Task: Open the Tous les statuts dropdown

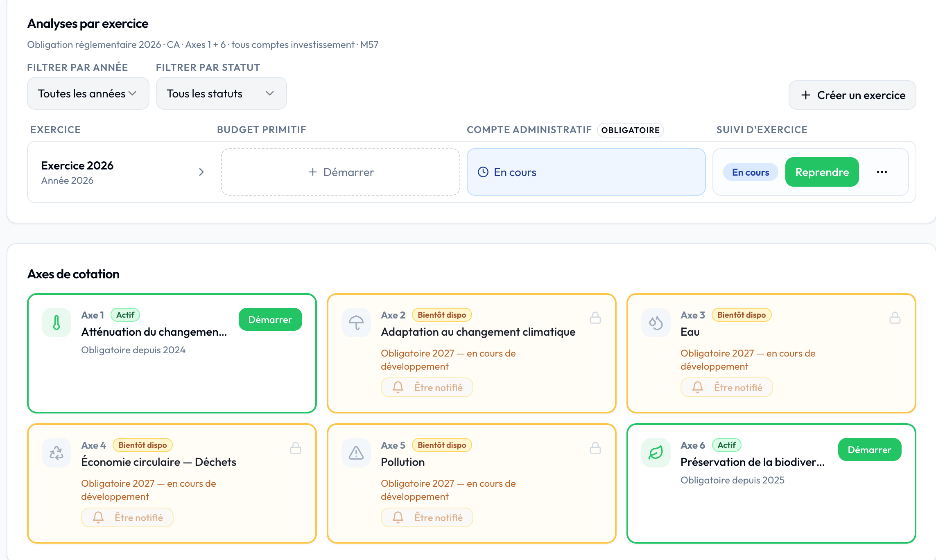Action: click(x=221, y=94)
